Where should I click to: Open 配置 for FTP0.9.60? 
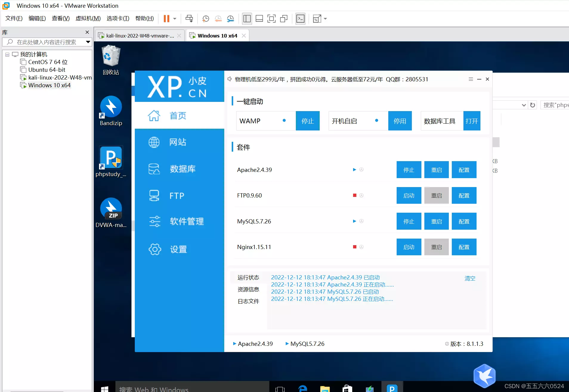pyautogui.click(x=464, y=195)
